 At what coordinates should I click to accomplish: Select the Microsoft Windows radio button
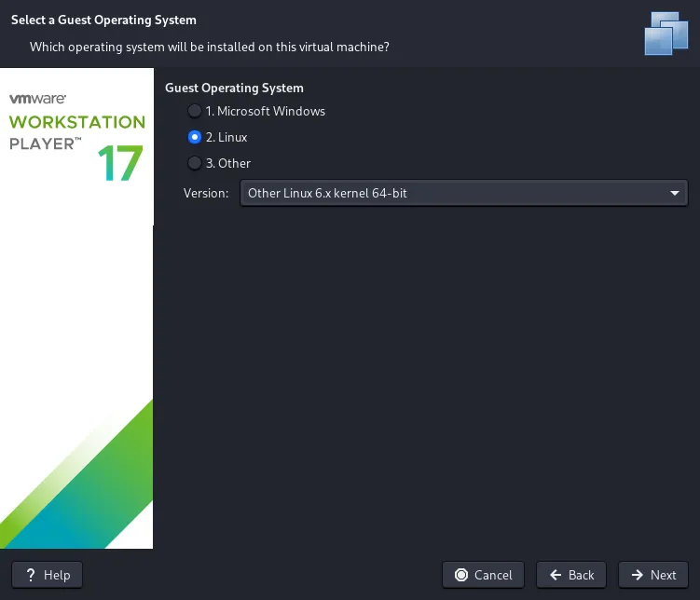click(194, 111)
